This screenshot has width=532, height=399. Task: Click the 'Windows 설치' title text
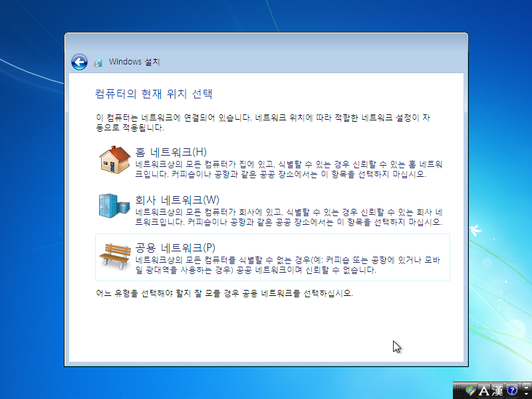(x=134, y=62)
